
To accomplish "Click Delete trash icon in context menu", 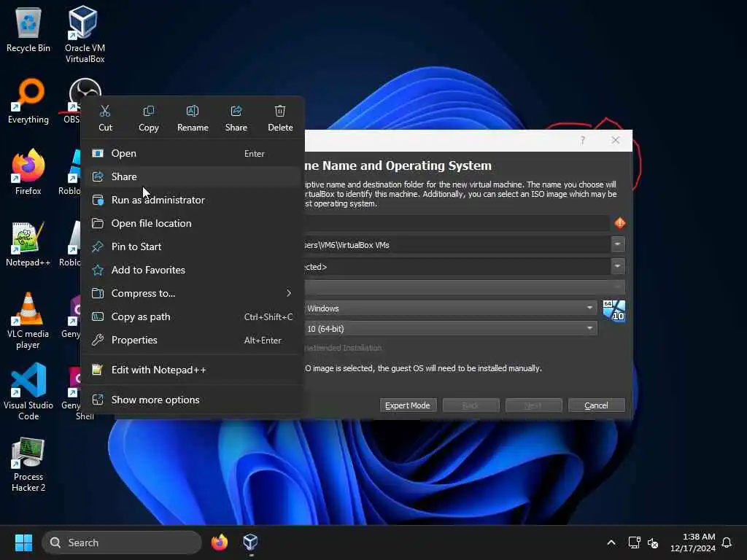I will 280,118.
